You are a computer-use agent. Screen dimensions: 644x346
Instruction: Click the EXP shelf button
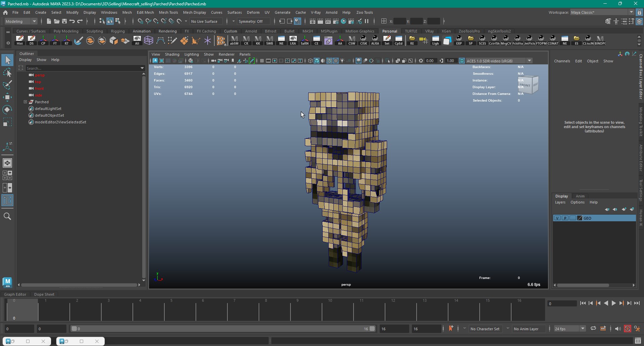coord(459,40)
